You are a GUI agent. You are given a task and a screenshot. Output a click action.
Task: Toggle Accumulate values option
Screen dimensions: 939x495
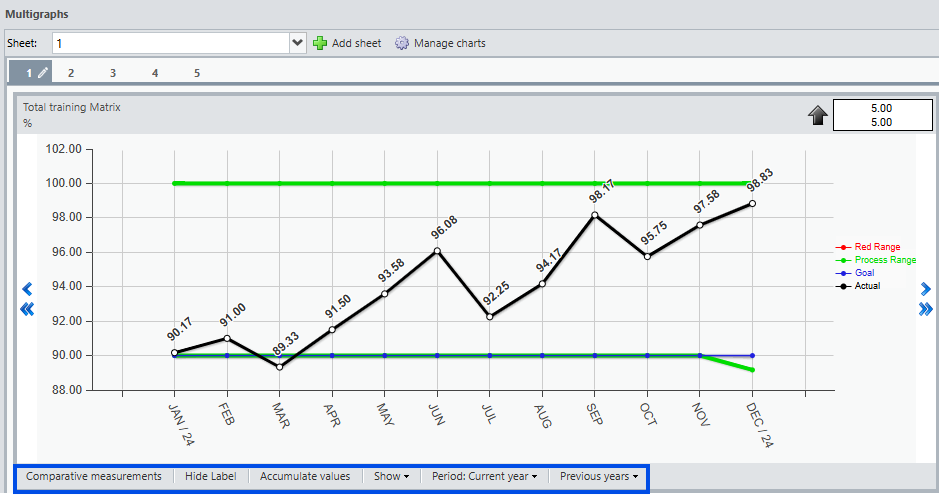(305, 476)
